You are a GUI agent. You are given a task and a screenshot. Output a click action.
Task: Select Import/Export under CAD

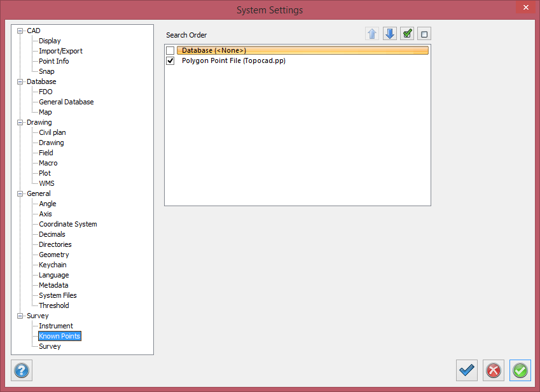tap(60, 51)
